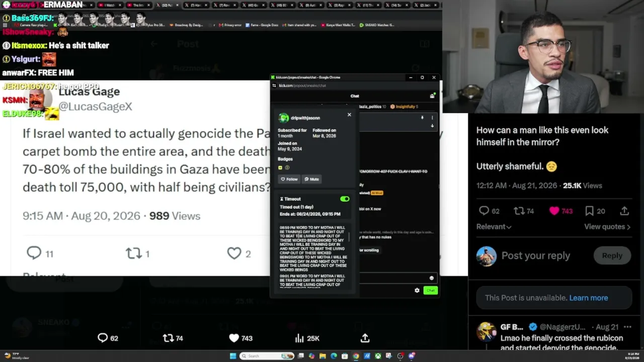
Task: Click the site info icon in popout address bar
Action: (274, 85)
